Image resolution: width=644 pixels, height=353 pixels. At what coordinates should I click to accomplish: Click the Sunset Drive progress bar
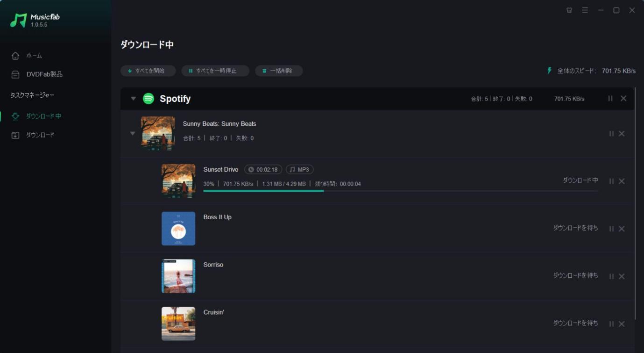(x=401, y=191)
